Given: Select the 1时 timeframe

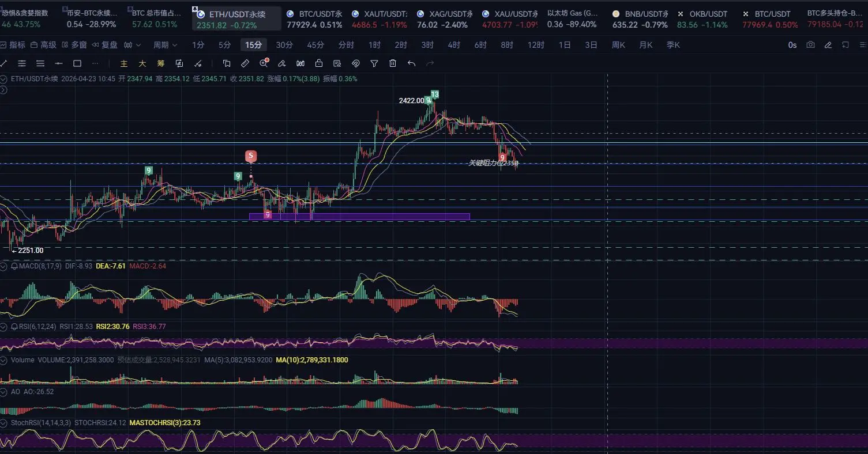Looking at the screenshot, I should (375, 45).
